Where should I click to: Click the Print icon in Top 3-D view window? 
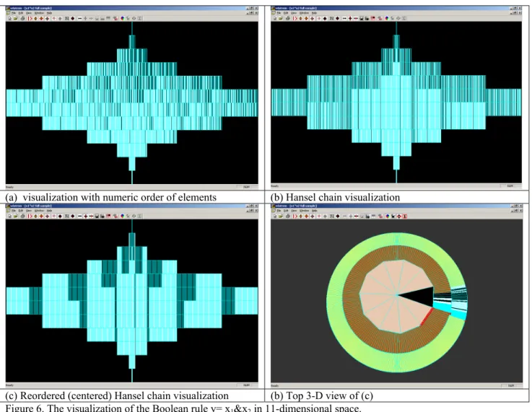pyautogui.click(x=288, y=216)
